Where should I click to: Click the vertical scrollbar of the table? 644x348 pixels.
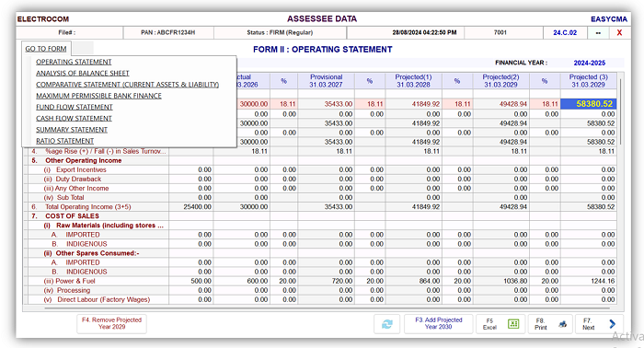point(620,111)
